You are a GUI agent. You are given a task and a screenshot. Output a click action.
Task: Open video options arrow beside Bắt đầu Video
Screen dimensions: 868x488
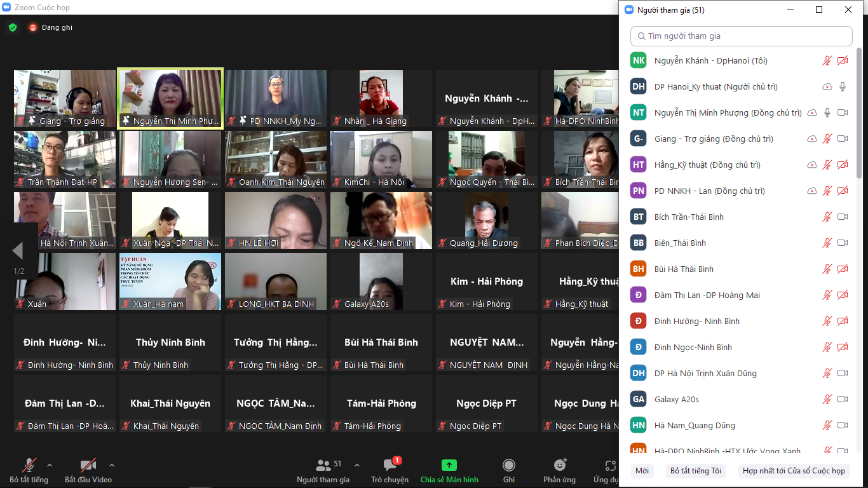point(112,465)
